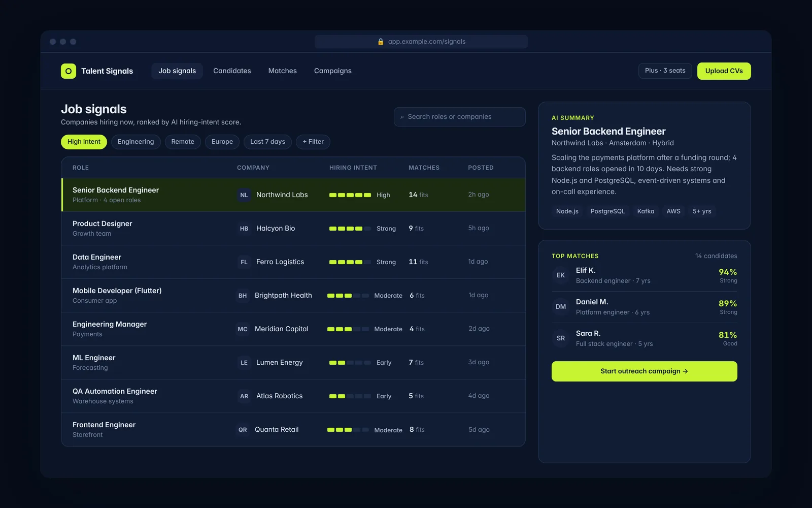Click 14 fits for Northwind Labs

[x=418, y=195]
